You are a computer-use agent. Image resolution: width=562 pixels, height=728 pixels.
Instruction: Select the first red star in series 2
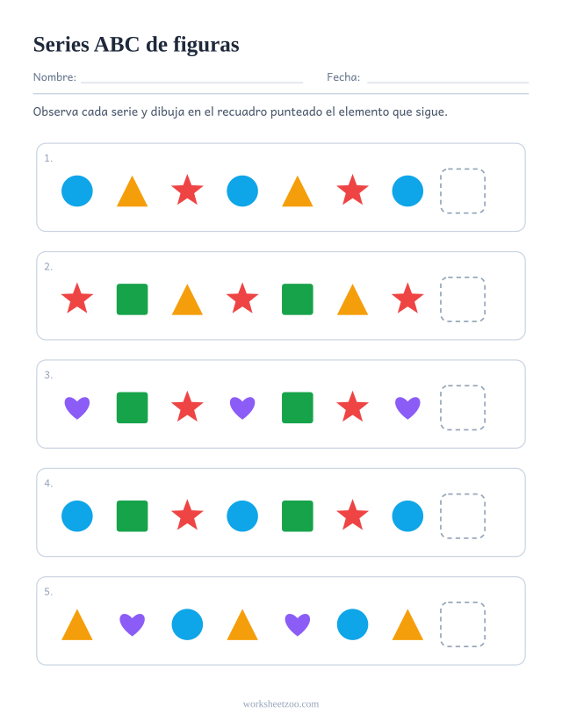pos(77,299)
